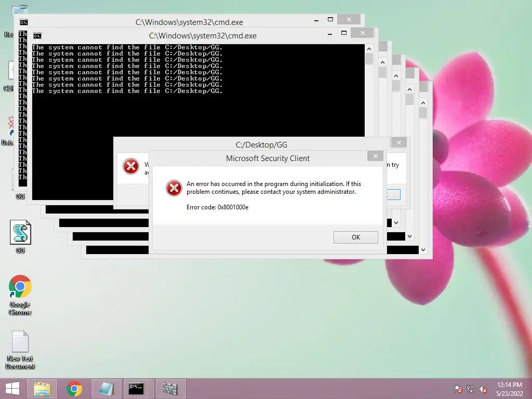Click the Error code: 0x8001000e text
The image size is (532, 399).
(217, 207)
